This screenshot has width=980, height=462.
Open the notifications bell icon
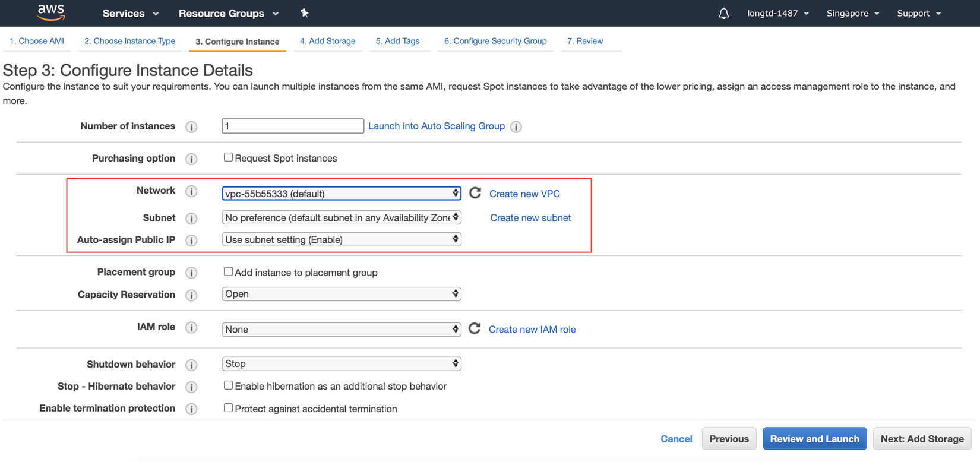pyautogui.click(x=723, y=14)
